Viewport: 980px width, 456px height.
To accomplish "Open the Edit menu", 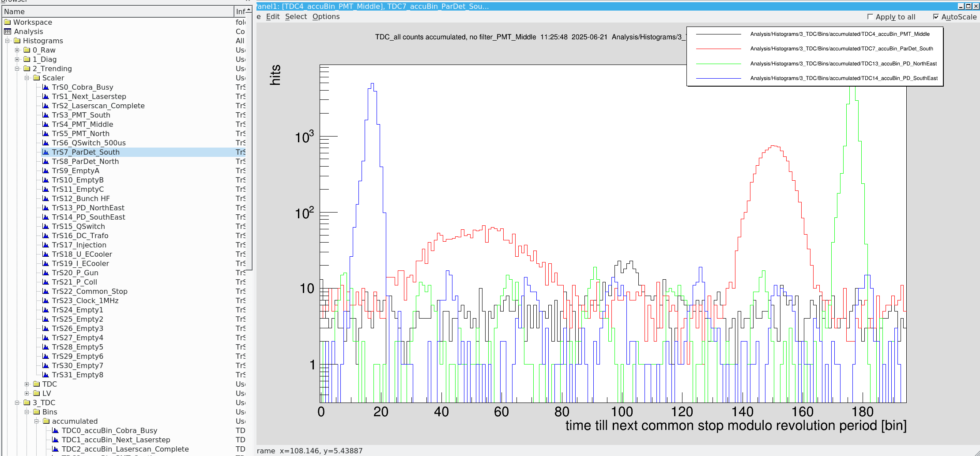I will point(273,17).
